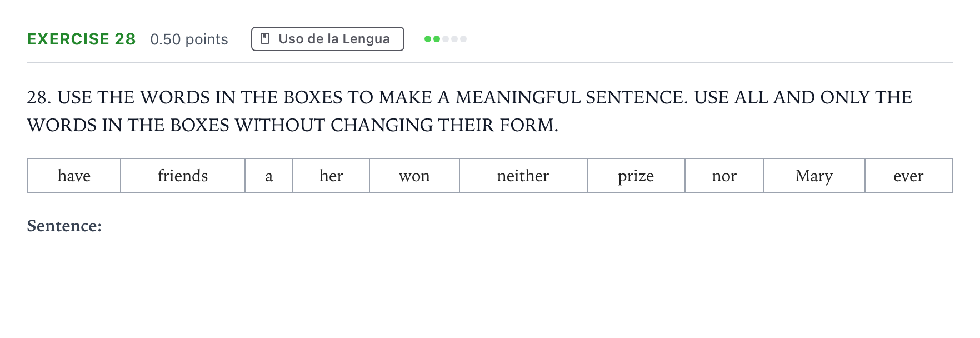Click the first green difficulty dot
The width and height of the screenshot is (980, 338).
pos(428,39)
